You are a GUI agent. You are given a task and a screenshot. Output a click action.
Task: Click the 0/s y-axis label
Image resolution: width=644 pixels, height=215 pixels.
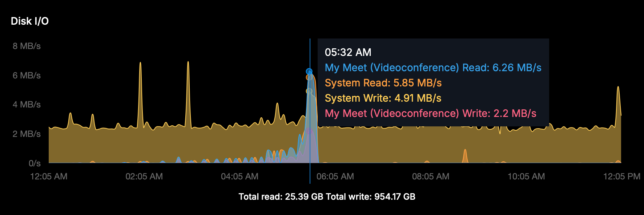point(35,163)
